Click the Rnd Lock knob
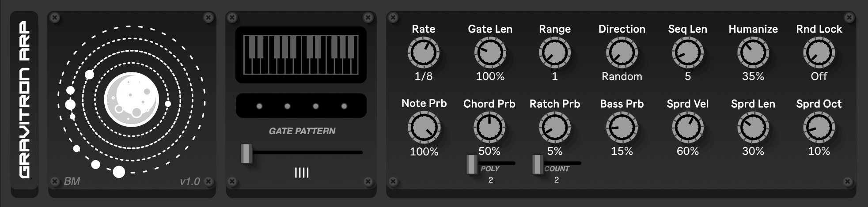 click(819, 53)
